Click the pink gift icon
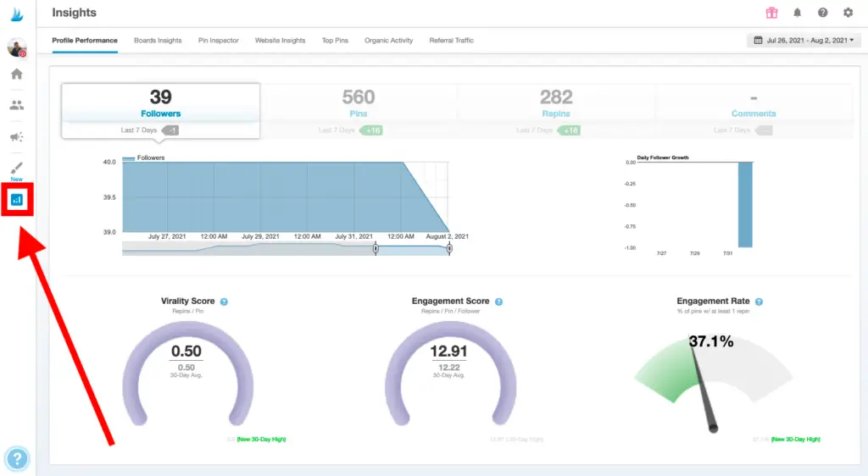This screenshot has height=476, width=868. (771, 13)
